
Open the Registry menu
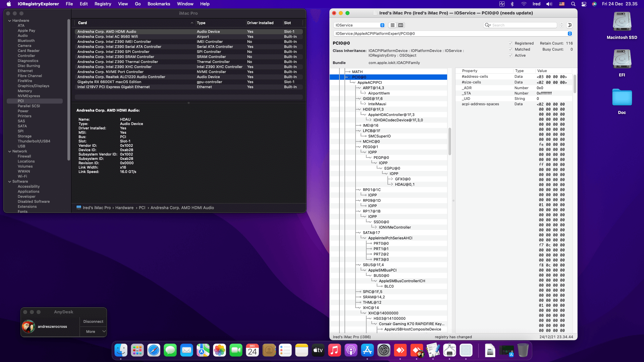103,4
